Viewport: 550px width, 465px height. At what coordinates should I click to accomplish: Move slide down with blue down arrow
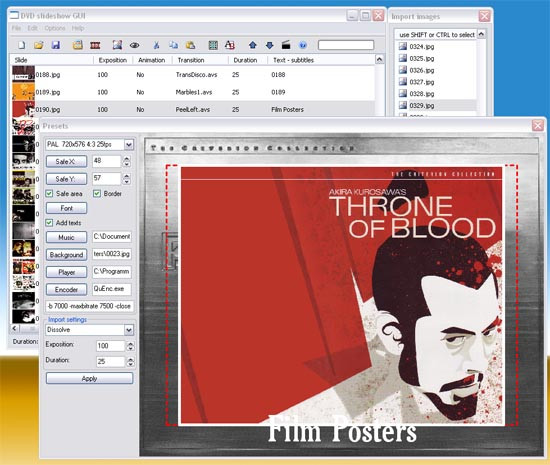[x=269, y=45]
